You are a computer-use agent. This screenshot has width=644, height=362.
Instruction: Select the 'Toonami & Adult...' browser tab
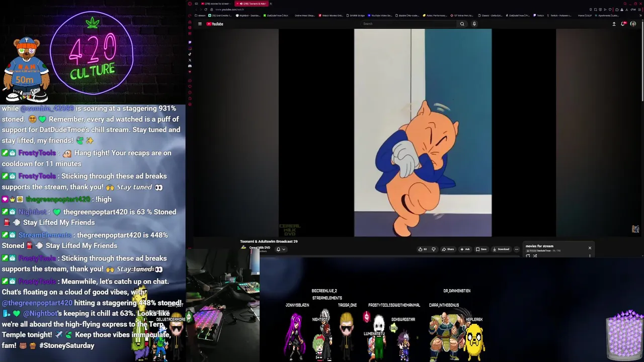tap(251, 4)
